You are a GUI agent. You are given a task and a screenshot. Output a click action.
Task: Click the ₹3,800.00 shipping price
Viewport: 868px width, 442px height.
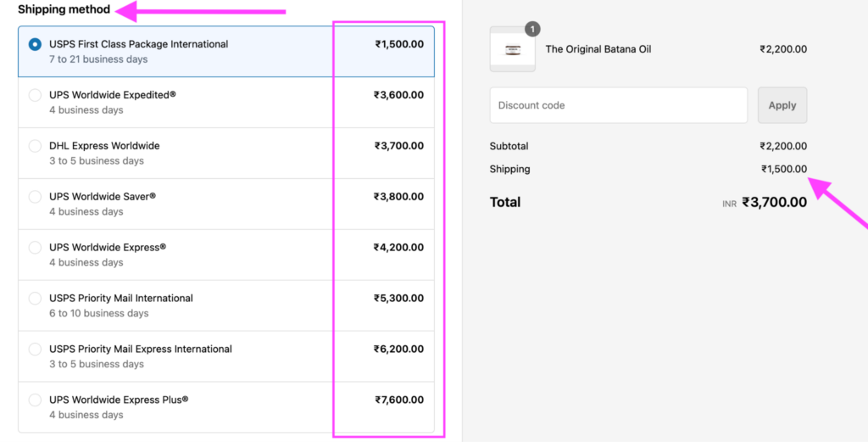click(398, 197)
